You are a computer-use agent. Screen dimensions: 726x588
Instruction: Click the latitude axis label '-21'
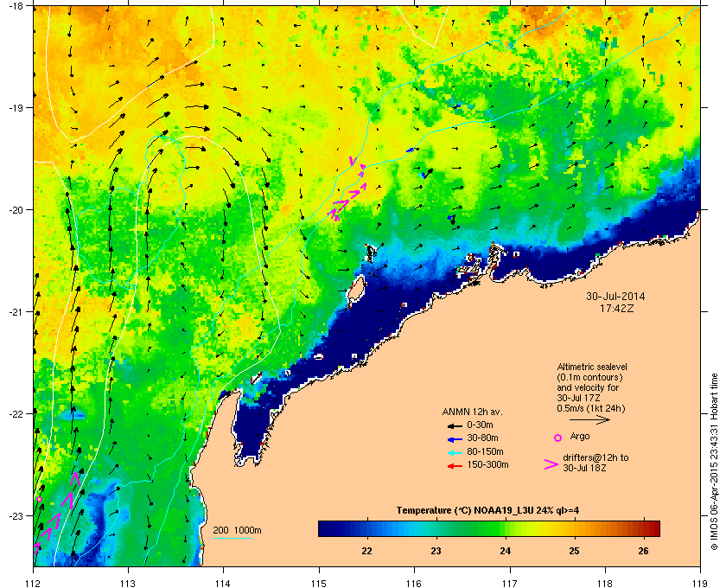[x=16, y=312]
